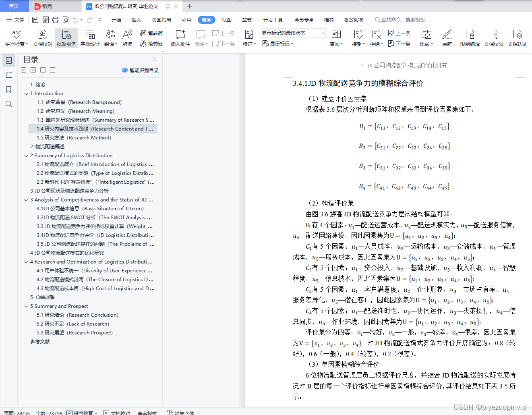Image resolution: width=532 pixels, height=415 pixels.
Task: Click 修订 track changes icon
Action: 249,38
